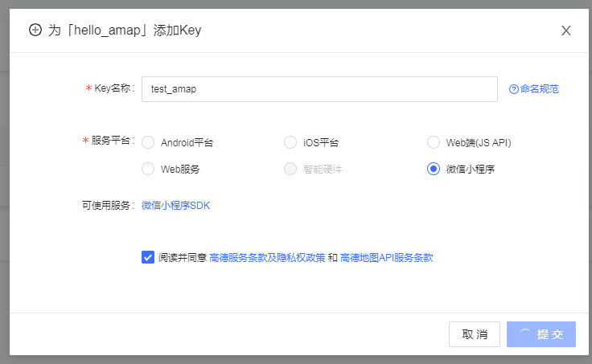Select the iOS平台 radio button
This screenshot has height=364, width=592.
tap(290, 142)
